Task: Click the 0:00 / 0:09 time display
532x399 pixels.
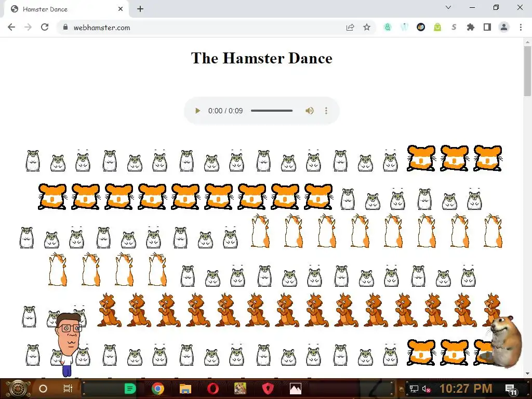Action: [225, 111]
